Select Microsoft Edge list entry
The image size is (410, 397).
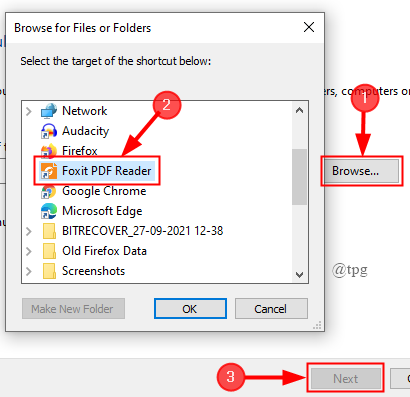(102, 211)
